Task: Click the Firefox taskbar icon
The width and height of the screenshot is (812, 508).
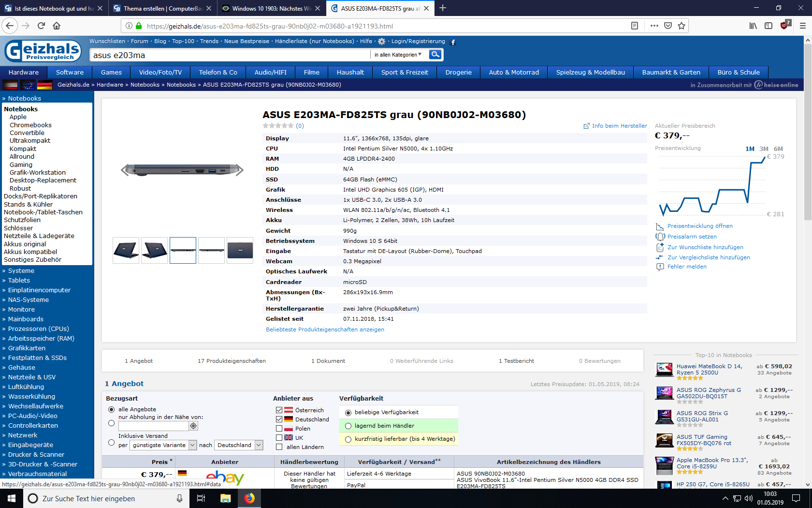Action: [249, 498]
